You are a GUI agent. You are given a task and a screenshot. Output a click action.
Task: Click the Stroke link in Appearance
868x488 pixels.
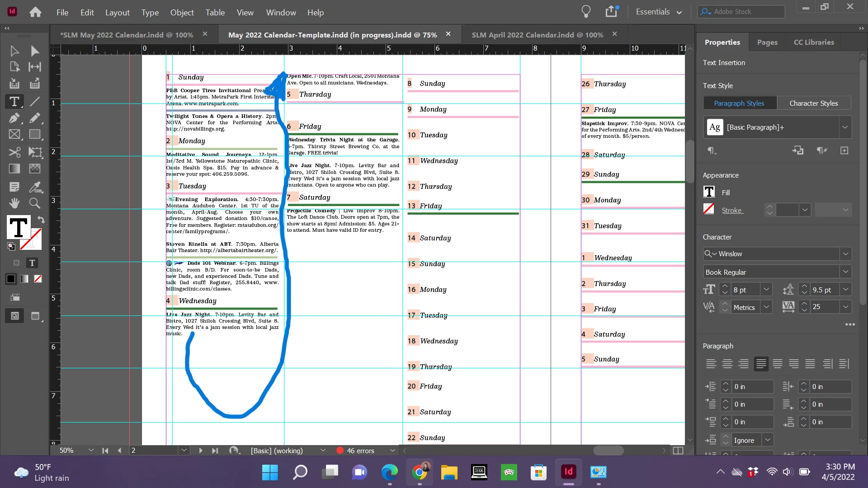731,210
